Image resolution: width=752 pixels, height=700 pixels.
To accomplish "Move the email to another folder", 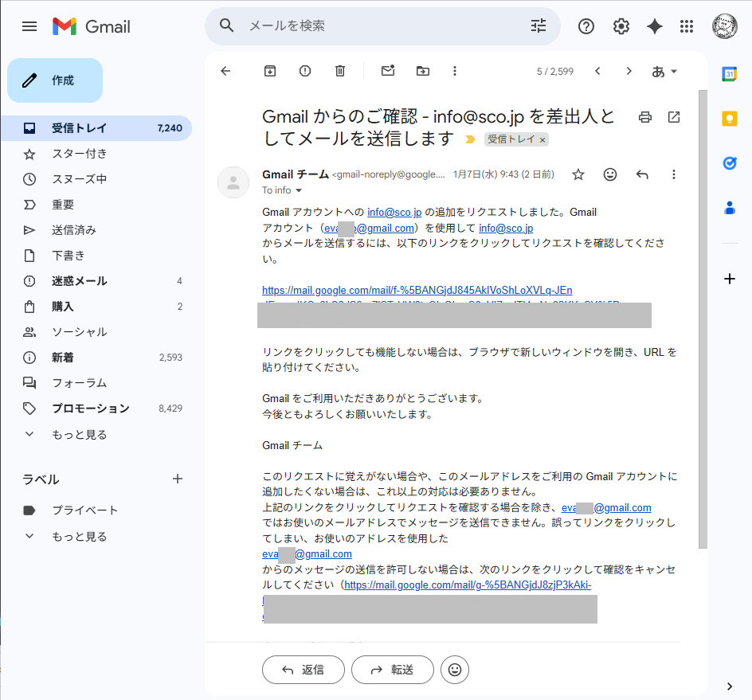I will tap(422, 71).
